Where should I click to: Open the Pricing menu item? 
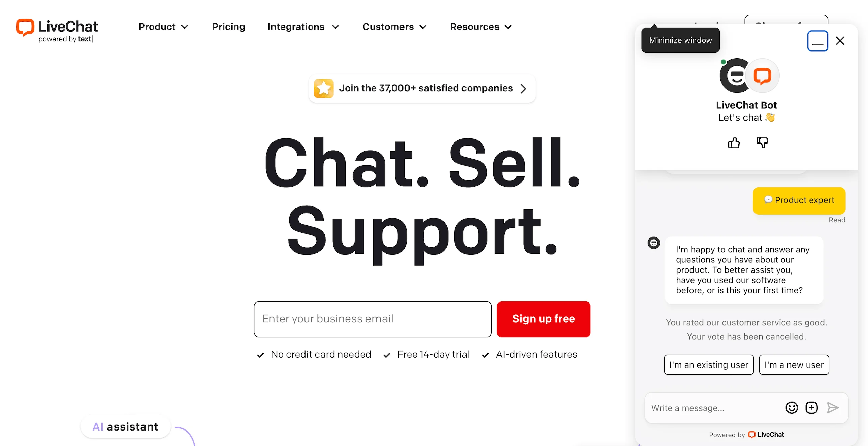(228, 27)
